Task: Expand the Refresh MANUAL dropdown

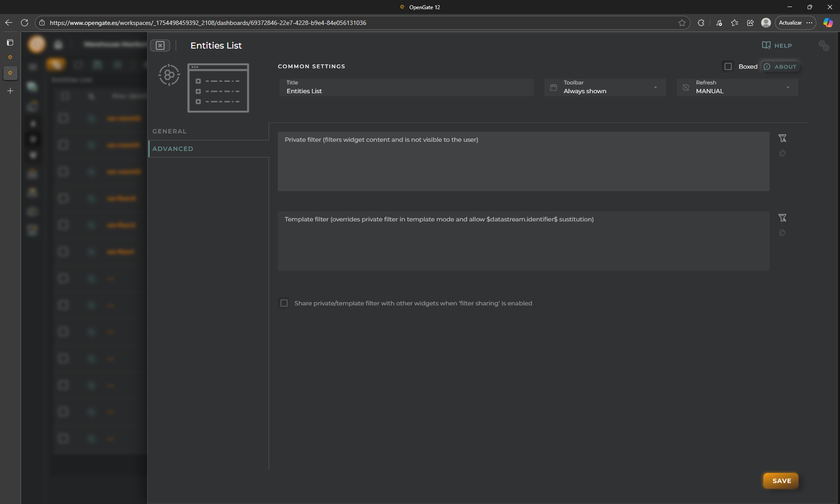Action: click(x=738, y=87)
